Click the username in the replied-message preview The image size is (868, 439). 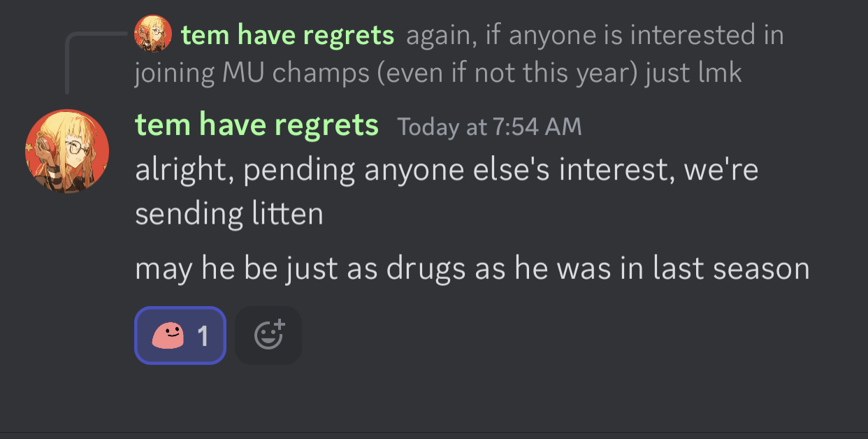287,34
